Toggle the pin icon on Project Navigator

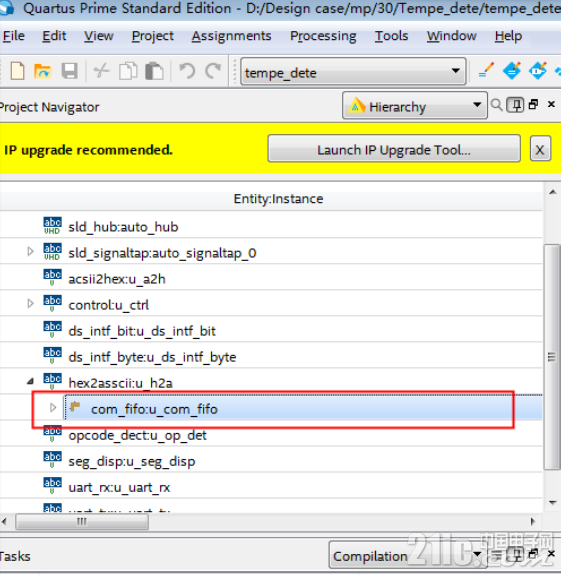tap(515, 105)
